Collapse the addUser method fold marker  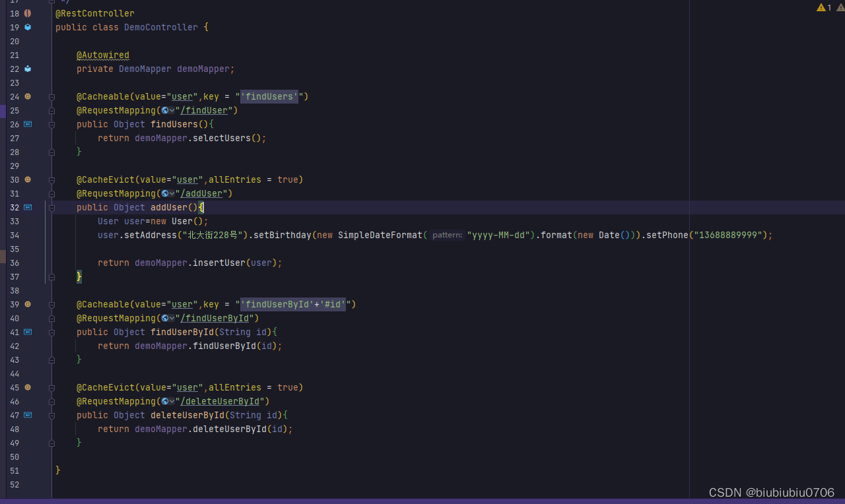51,207
